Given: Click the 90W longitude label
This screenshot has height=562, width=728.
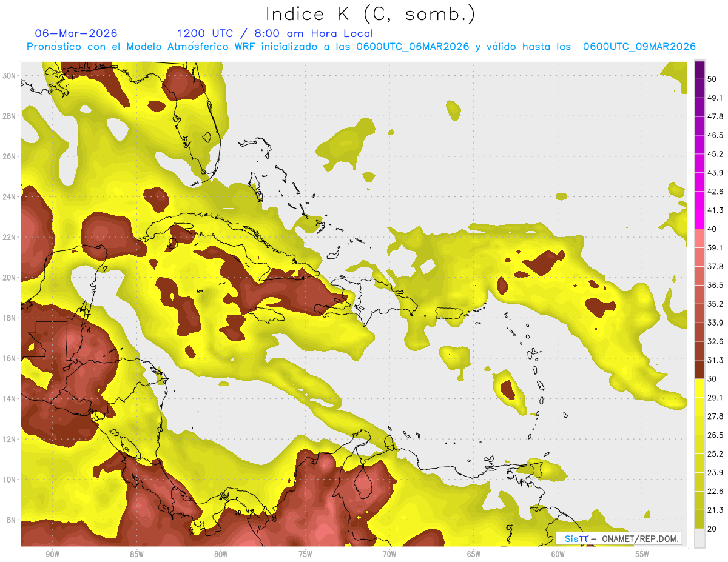Looking at the screenshot, I should point(52,554).
